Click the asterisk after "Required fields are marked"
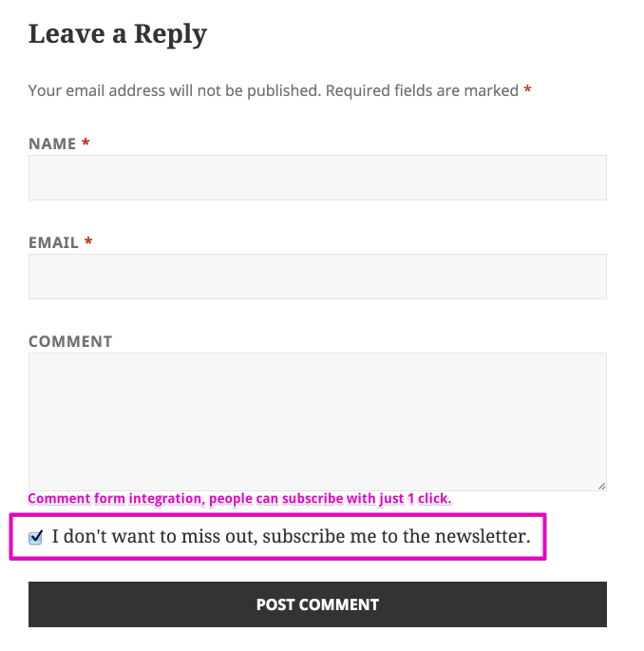This screenshot has height=651, width=644. [x=527, y=90]
